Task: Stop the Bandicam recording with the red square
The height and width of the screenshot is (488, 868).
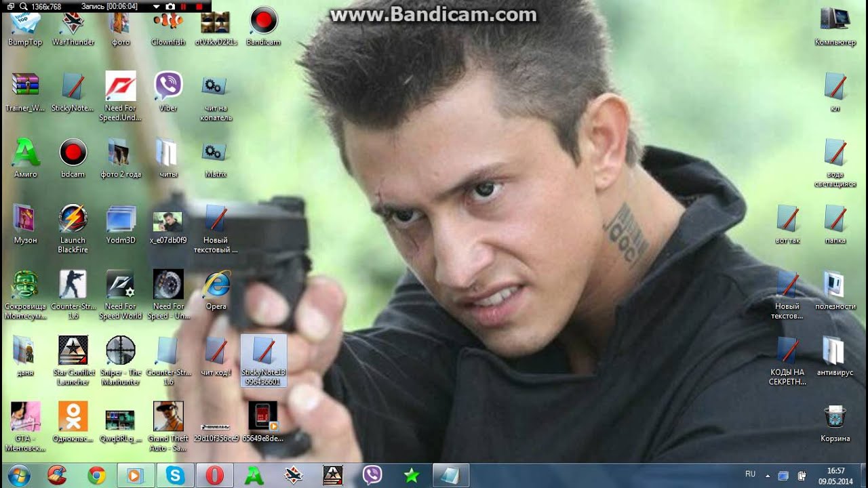Action: (199, 6)
